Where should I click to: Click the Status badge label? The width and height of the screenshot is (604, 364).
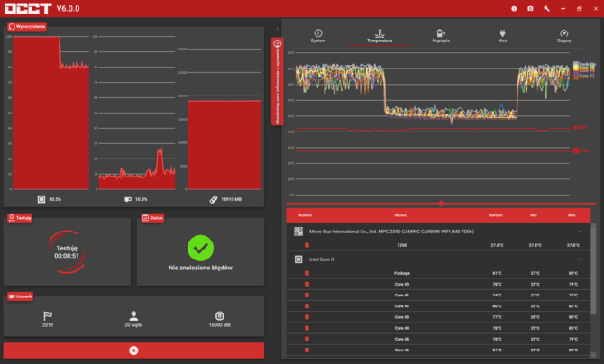(x=152, y=218)
